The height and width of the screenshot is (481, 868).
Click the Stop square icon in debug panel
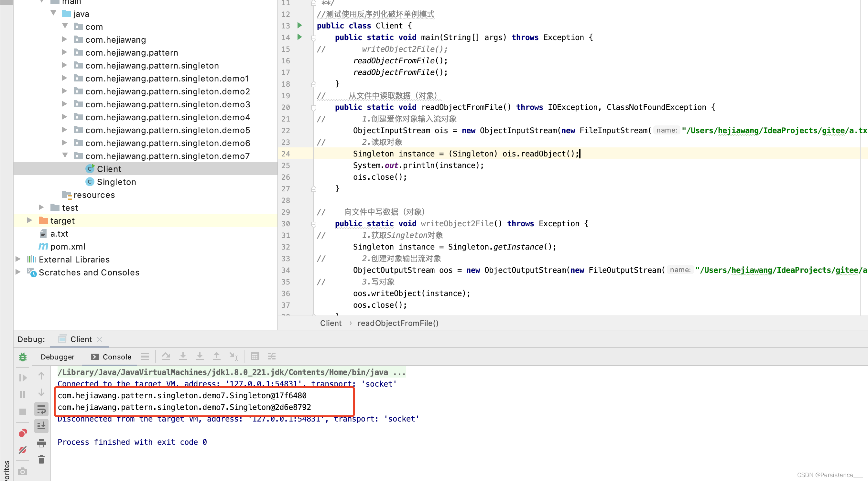point(23,412)
